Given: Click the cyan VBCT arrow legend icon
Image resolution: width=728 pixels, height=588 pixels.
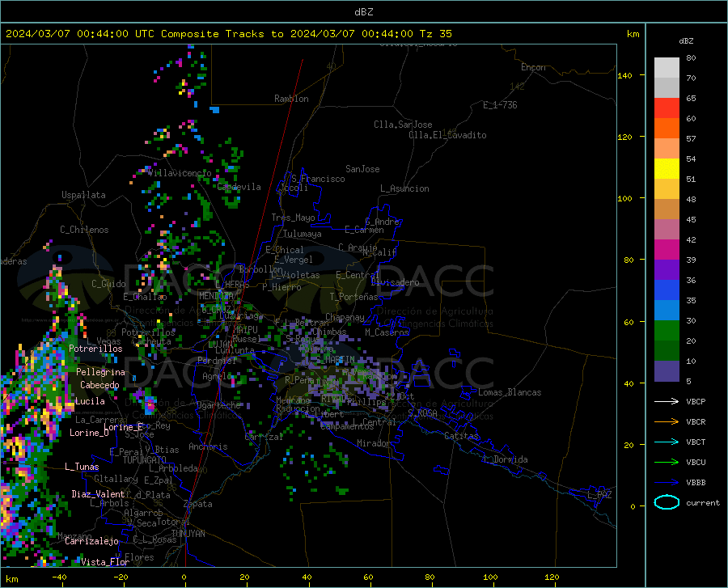Looking at the screenshot, I should (667, 442).
